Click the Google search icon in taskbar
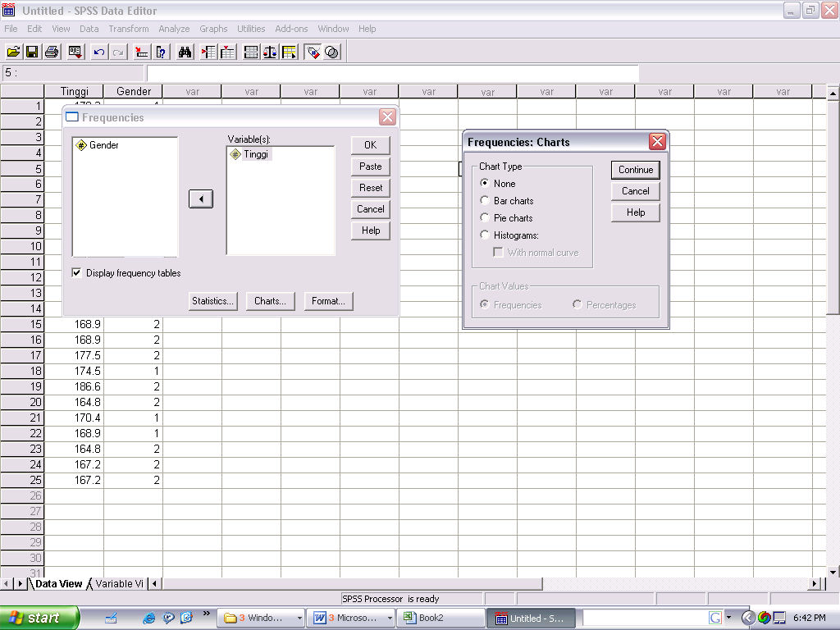 tap(715, 618)
